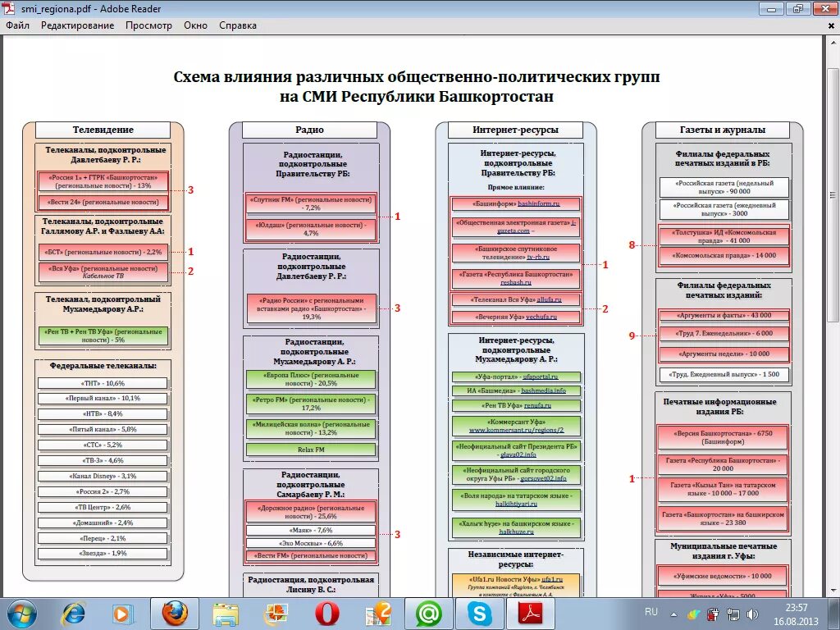
Task: Click the «БСТ» региональные новости box
Action: coord(103,252)
